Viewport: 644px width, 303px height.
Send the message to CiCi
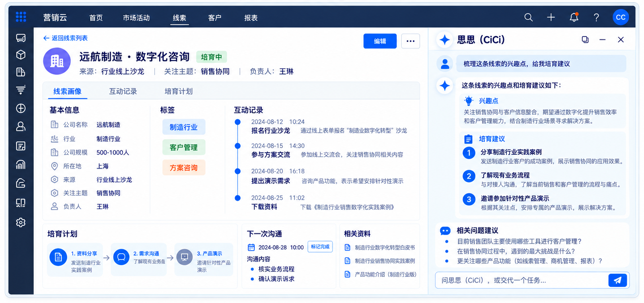618,280
